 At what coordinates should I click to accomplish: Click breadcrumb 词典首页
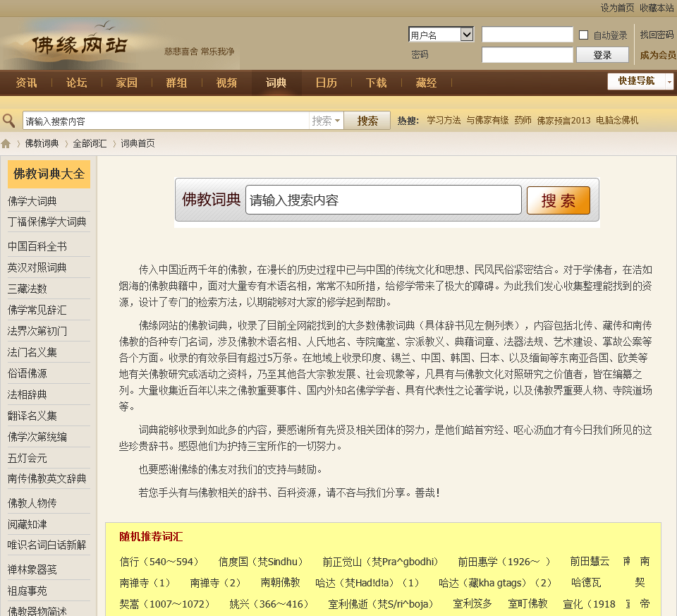click(x=138, y=143)
